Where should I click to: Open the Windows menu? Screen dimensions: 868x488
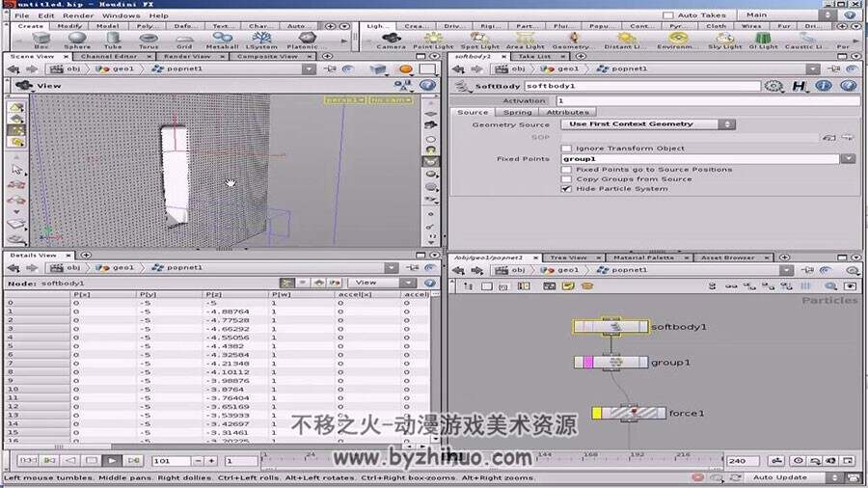pyautogui.click(x=121, y=15)
